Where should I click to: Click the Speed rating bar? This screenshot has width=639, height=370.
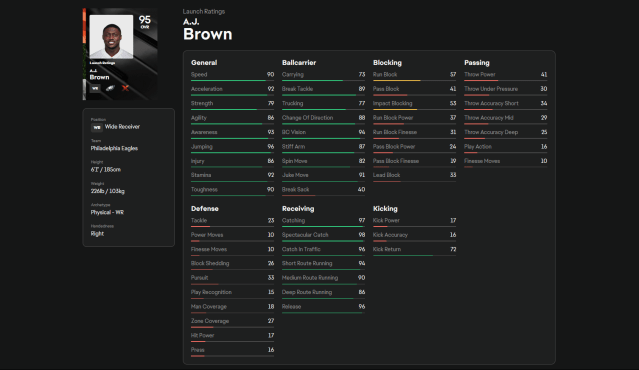coord(232,81)
